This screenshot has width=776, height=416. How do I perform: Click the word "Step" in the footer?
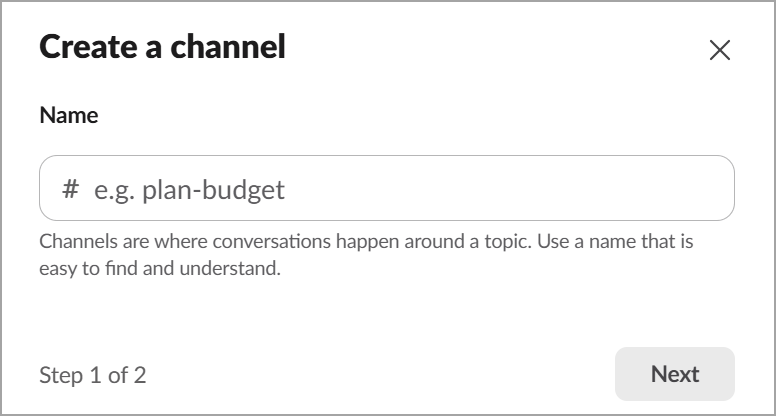[59, 375]
